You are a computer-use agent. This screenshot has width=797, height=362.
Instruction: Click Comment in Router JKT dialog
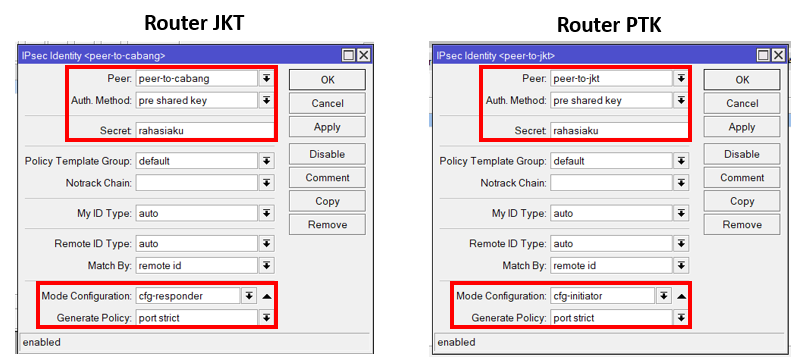327,177
